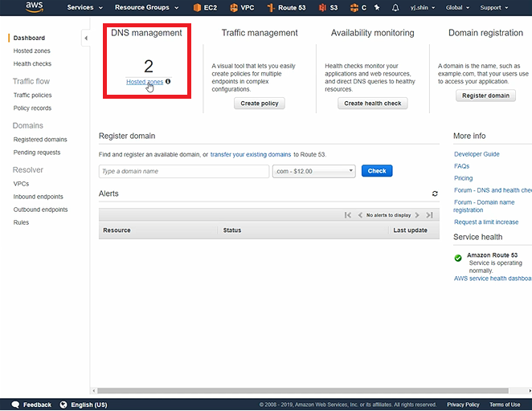Click the Feedback speech bubble icon
The image size is (532, 411).
tap(15, 405)
